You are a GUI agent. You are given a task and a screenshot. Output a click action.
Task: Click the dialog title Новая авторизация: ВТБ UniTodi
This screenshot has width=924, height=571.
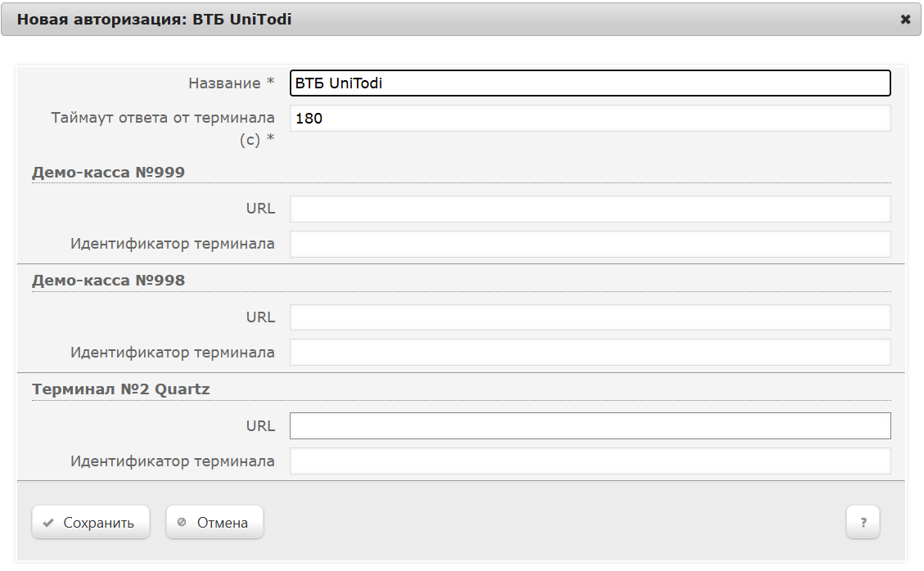[154, 20]
